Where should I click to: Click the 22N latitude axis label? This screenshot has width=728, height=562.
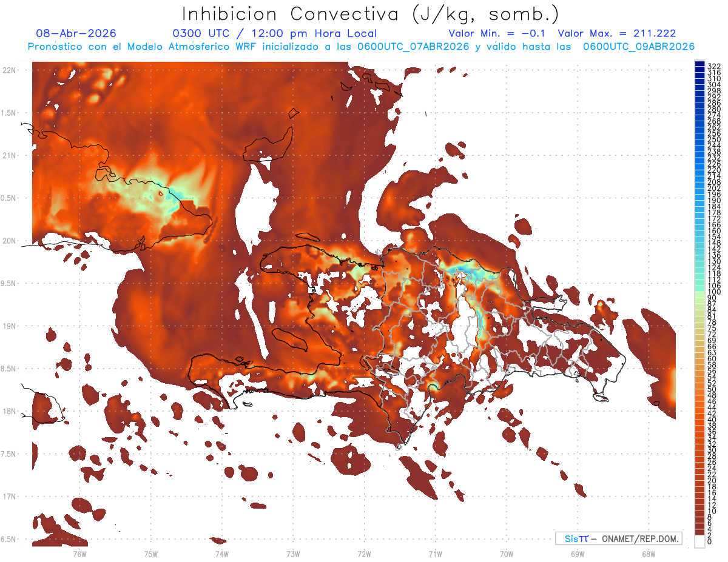click(x=10, y=70)
